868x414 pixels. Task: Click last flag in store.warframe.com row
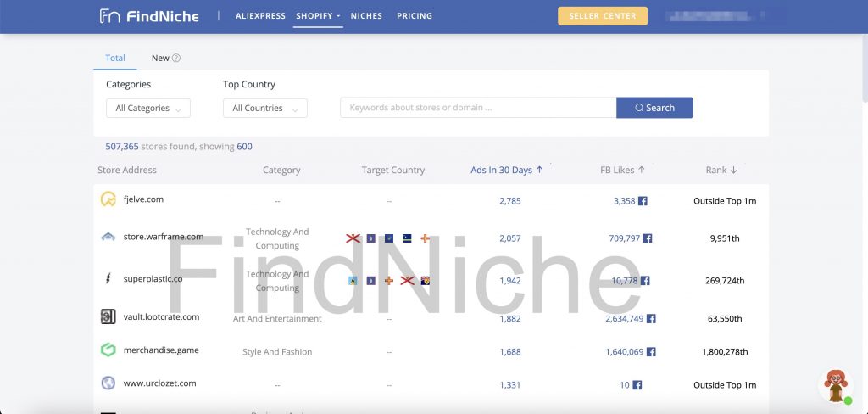coord(426,238)
